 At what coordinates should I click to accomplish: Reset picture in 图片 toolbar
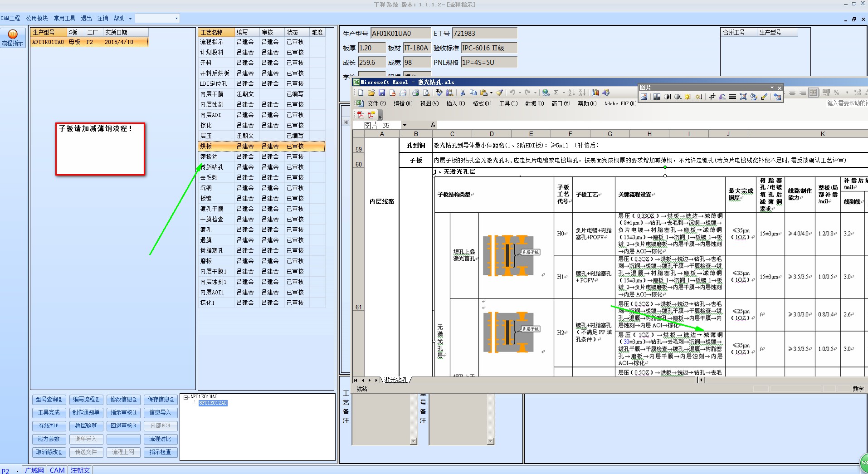tap(777, 97)
